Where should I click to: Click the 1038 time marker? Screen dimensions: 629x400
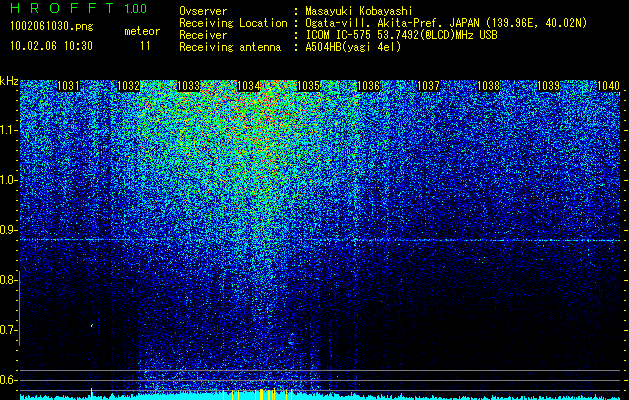click(489, 86)
